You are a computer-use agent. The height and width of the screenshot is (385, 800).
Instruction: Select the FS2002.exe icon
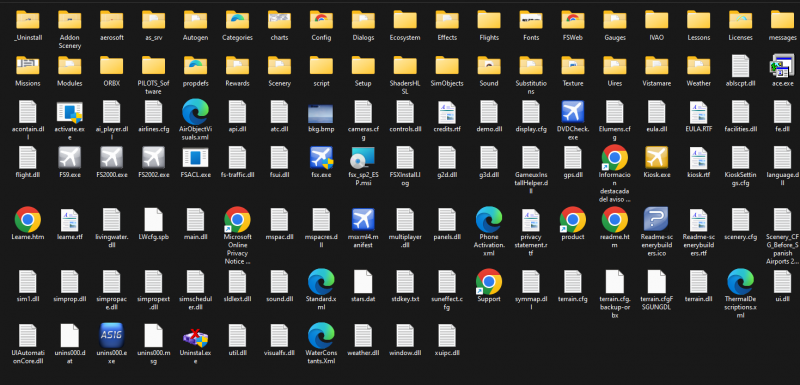point(153,157)
